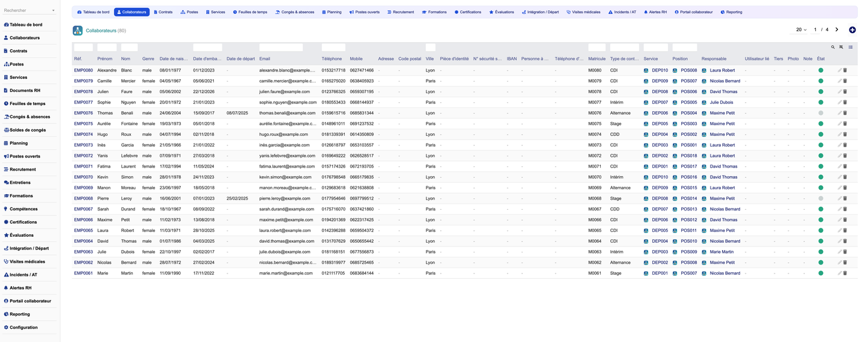Click green state dot for EMP0079
Screen dimensions: 868x342
[x=821, y=81]
